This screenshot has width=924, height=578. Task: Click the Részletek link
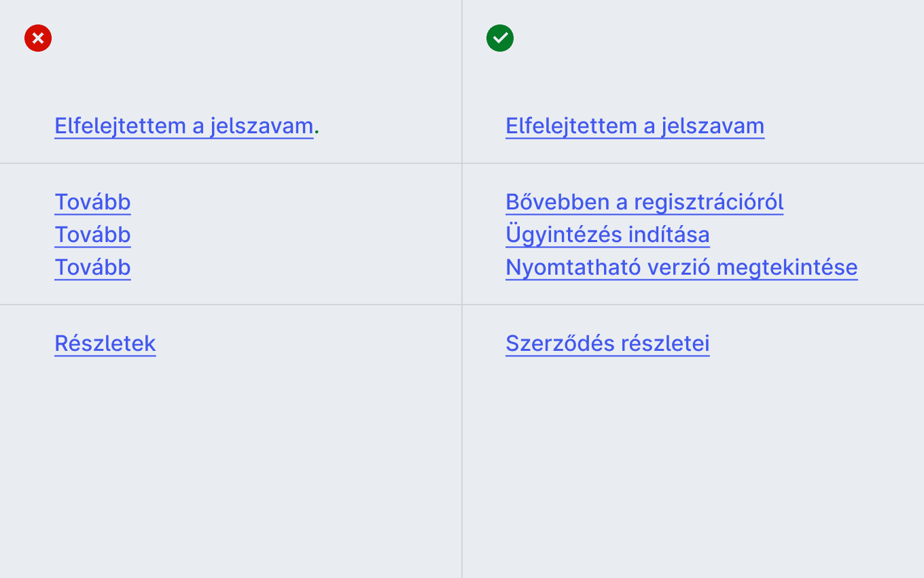point(105,343)
